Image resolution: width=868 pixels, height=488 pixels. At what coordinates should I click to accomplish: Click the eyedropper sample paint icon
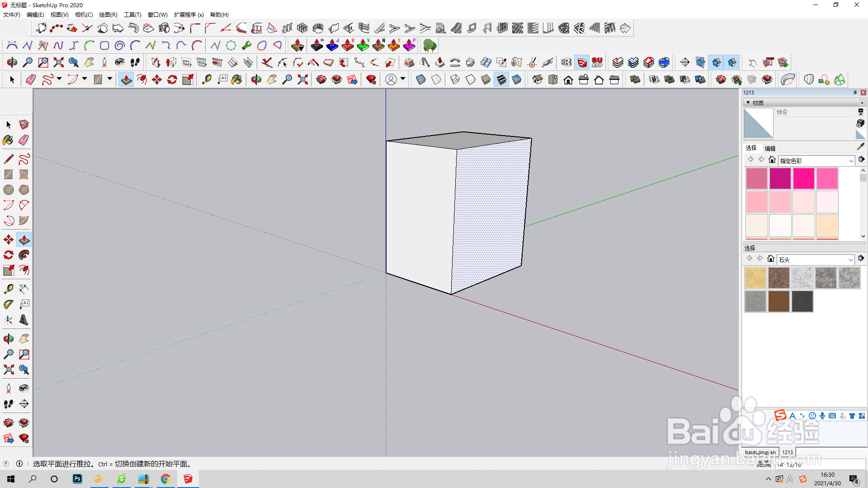[860, 147]
